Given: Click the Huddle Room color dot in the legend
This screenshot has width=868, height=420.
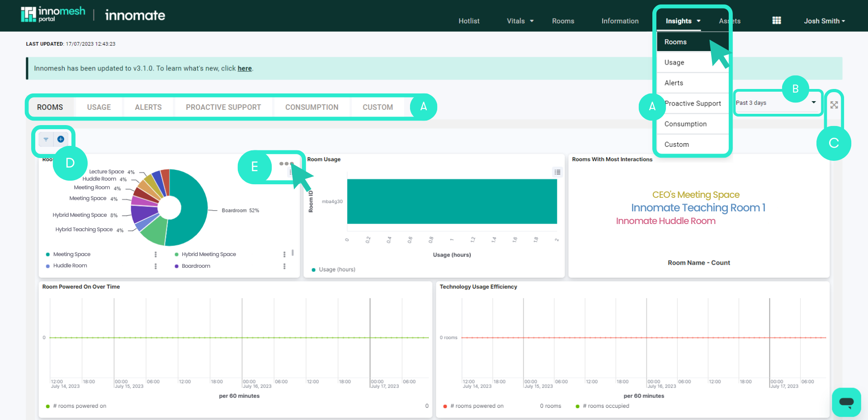Looking at the screenshot, I should [47, 265].
